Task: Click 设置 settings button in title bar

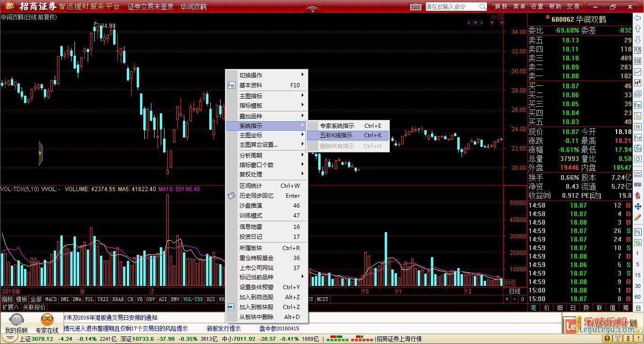Action: [537, 7]
